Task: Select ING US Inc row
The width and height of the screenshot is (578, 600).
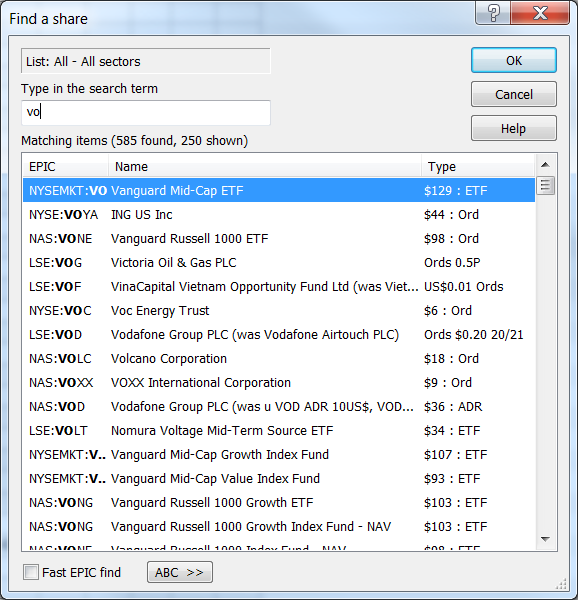Action: pyautogui.click(x=279, y=214)
